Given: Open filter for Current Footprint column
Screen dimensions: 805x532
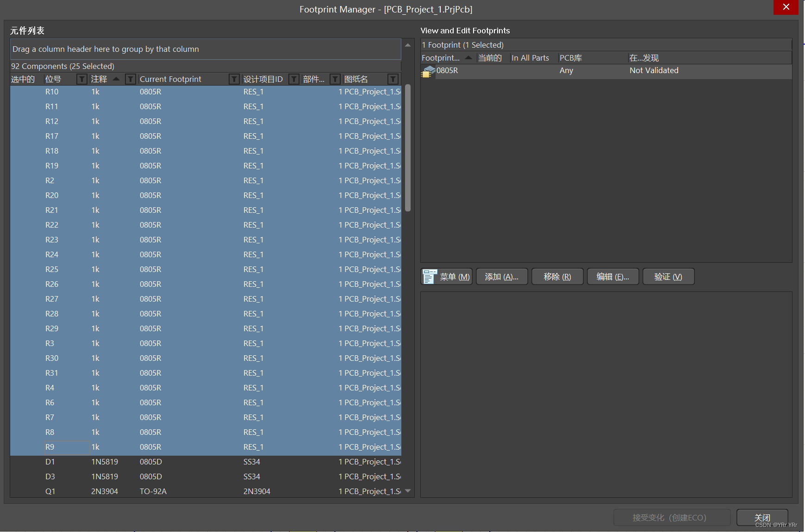Looking at the screenshot, I should (234, 79).
